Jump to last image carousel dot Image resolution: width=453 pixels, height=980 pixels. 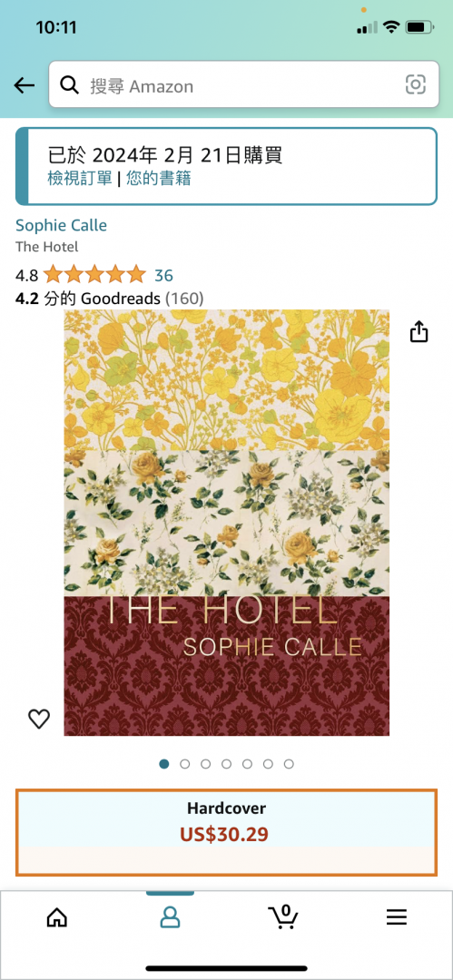[x=289, y=764]
